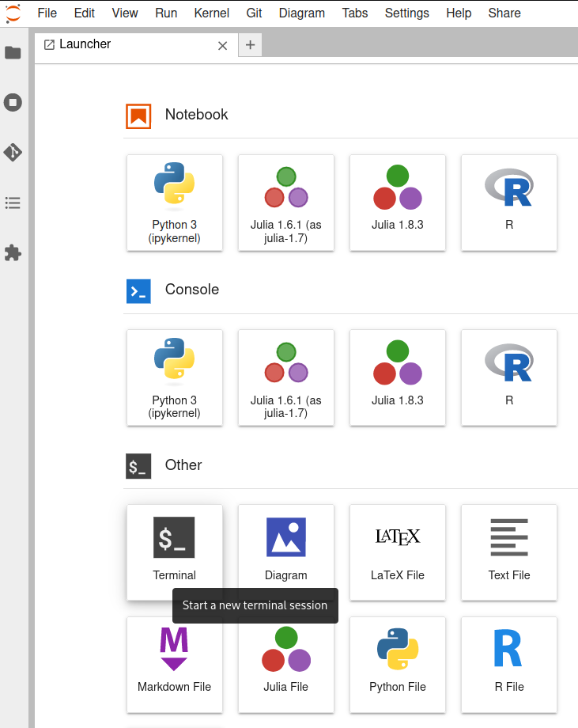Open the Kernel menu
Viewport: 578px width, 728px height.
coord(212,13)
